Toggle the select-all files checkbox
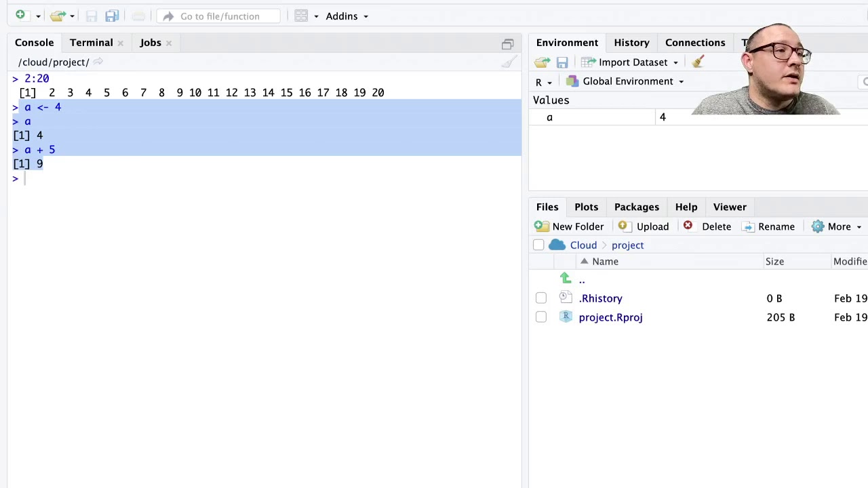Viewport: 868px width, 488px height. tap(538, 245)
